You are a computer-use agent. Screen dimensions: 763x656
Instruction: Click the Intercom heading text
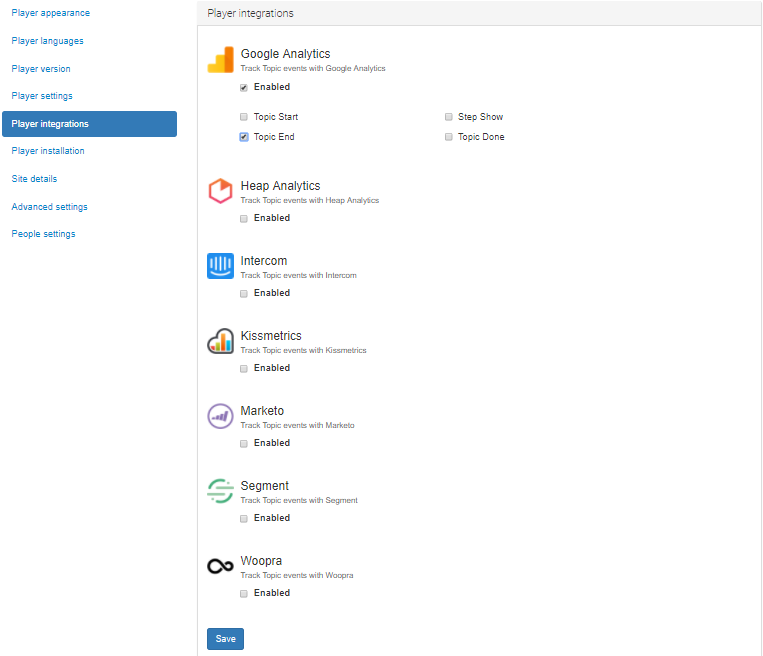(264, 261)
